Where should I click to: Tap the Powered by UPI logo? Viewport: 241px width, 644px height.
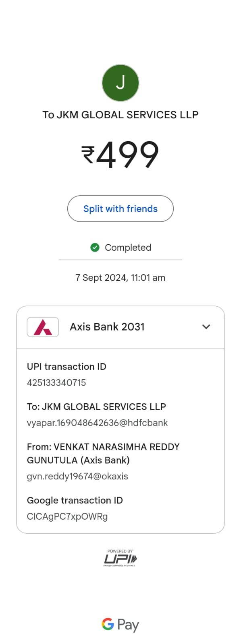(120, 558)
